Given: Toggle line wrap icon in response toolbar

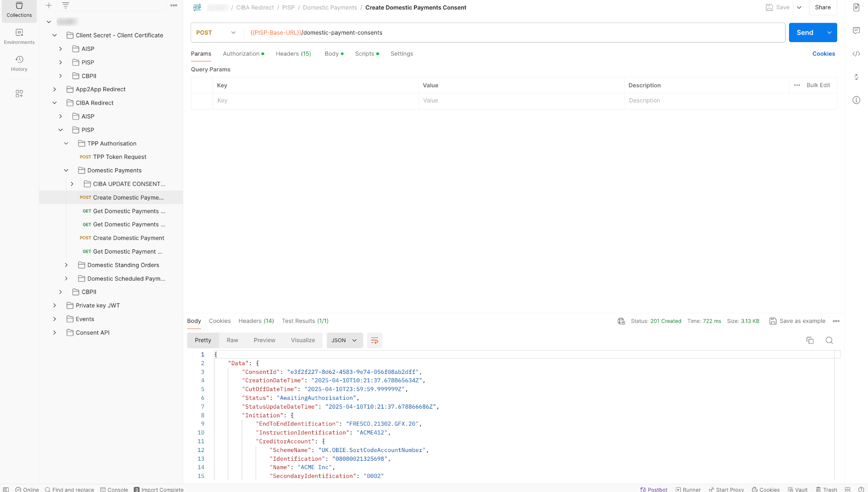Looking at the screenshot, I should pos(375,340).
